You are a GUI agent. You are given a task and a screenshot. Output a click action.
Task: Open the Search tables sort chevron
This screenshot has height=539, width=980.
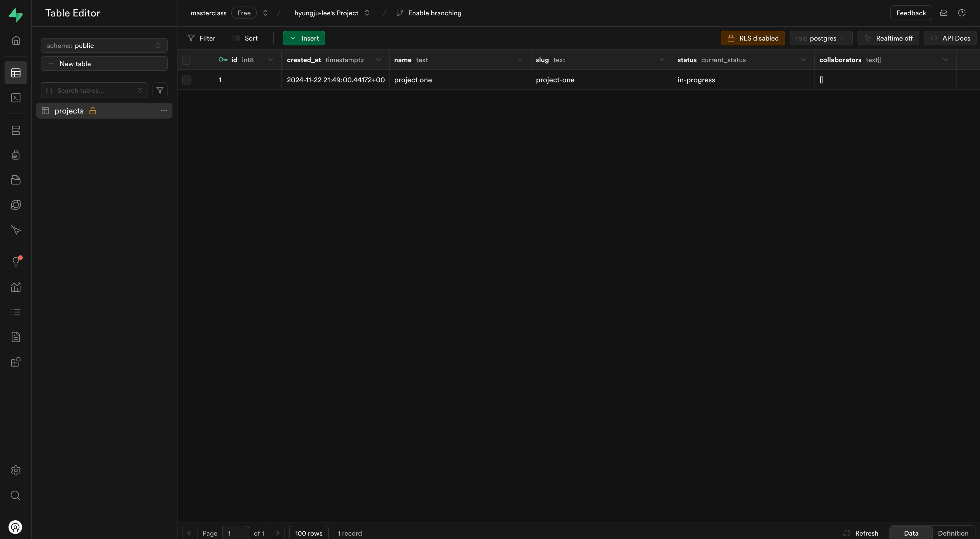coord(140,90)
